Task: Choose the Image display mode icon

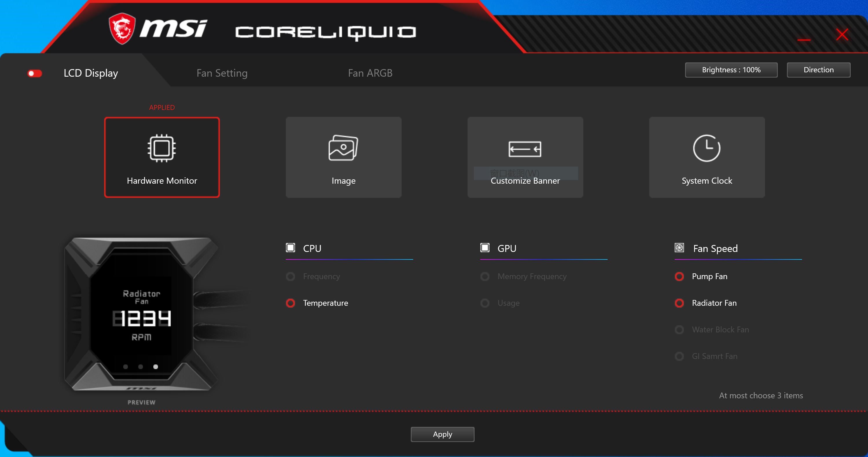Action: pyautogui.click(x=343, y=148)
